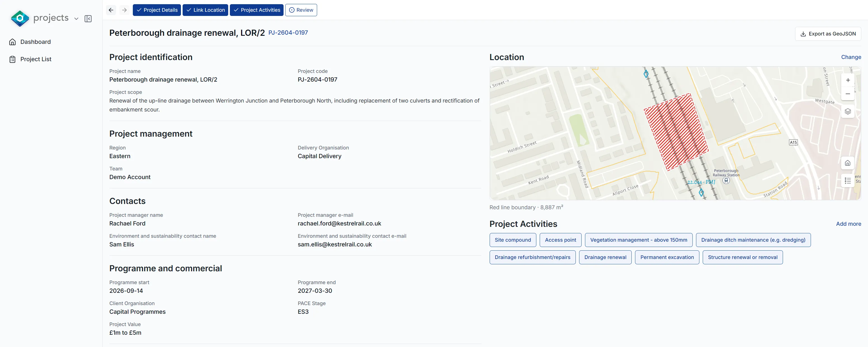Click project manager name Rachael Ford
Image resolution: width=868 pixels, height=347 pixels.
(127, 224)
